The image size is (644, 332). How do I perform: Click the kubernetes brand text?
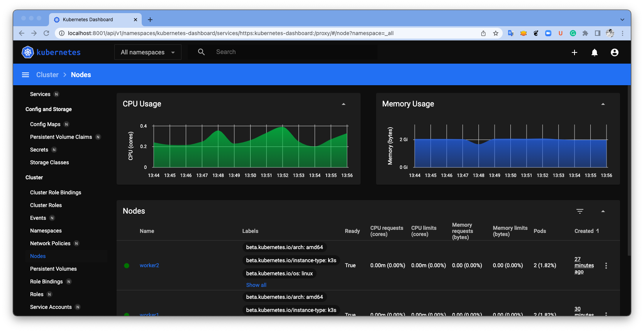click(x=59, y=52)
